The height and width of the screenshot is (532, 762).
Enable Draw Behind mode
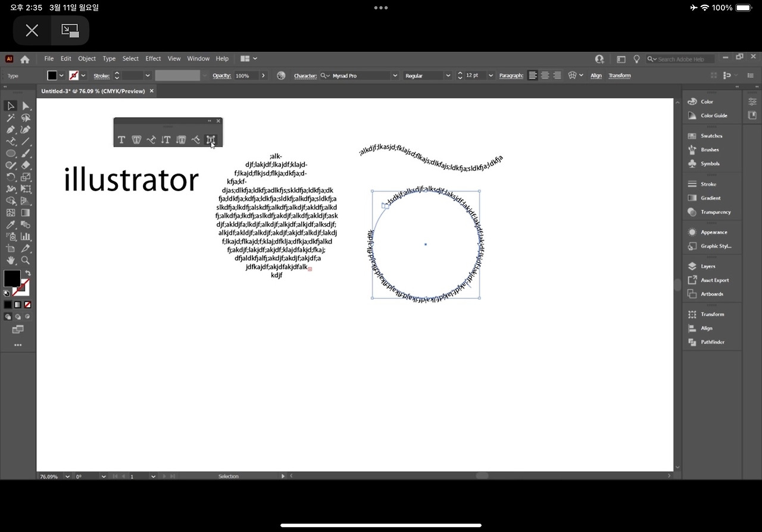click(18, 317)
